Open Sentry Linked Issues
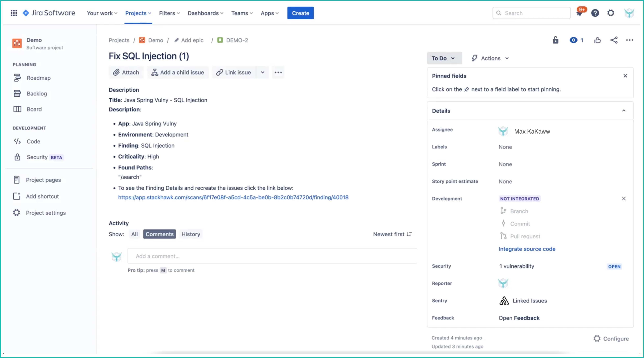Screen dimensions: 644x358 523,301
